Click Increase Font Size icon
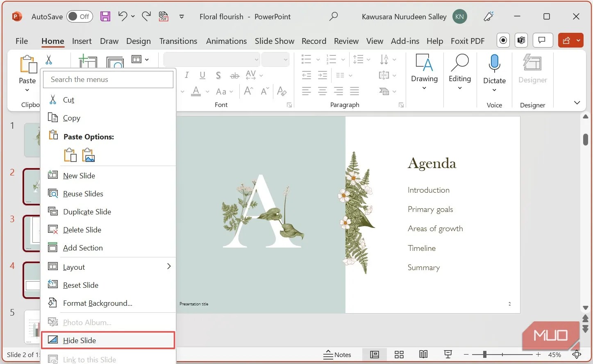This screenshot has width=593, height=364. pyautogui.click(x=248, y=91)
